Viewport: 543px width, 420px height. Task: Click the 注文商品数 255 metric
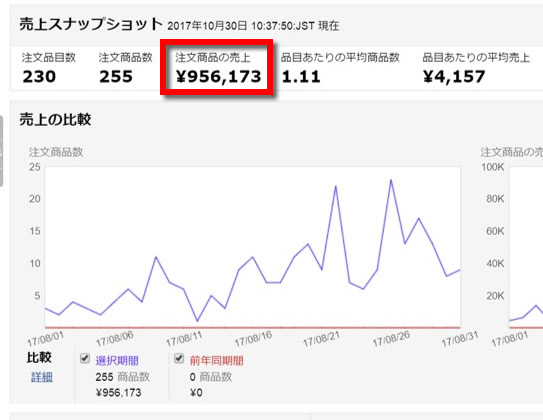coord(125,68)
